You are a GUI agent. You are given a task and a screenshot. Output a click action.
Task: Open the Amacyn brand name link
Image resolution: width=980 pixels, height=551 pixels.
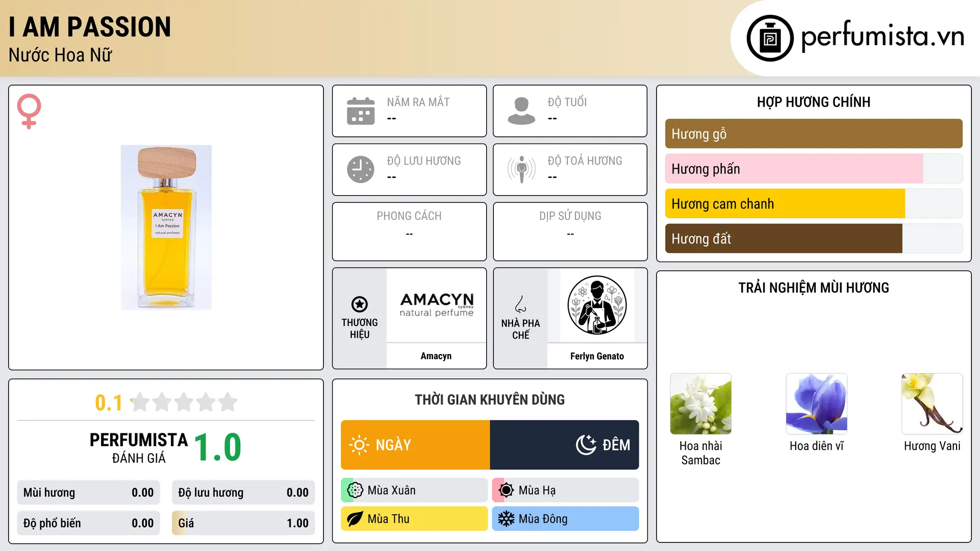[x=436, y=356]
